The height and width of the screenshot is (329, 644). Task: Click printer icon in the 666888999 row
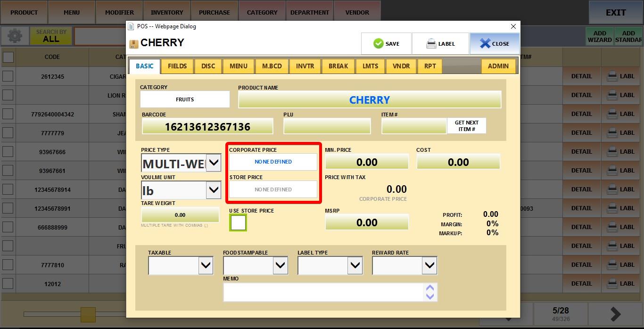(612, 227)
